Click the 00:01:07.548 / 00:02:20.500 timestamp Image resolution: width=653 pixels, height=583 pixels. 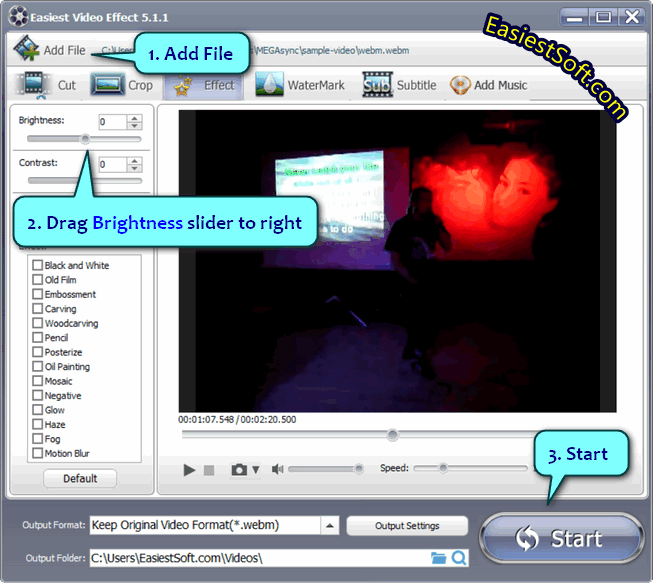[x=237, y=419]
